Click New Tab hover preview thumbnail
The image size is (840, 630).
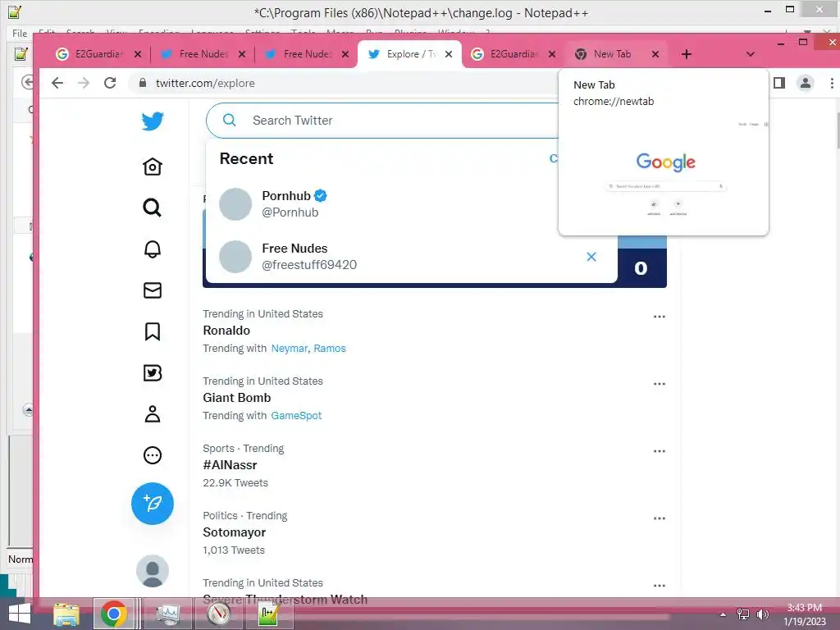pos(664,172)
